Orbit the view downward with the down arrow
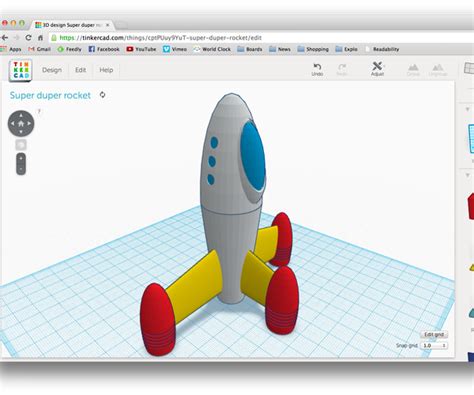Viewport: 474px width, 395px height. pyautogui.click(x=21, y=132)
